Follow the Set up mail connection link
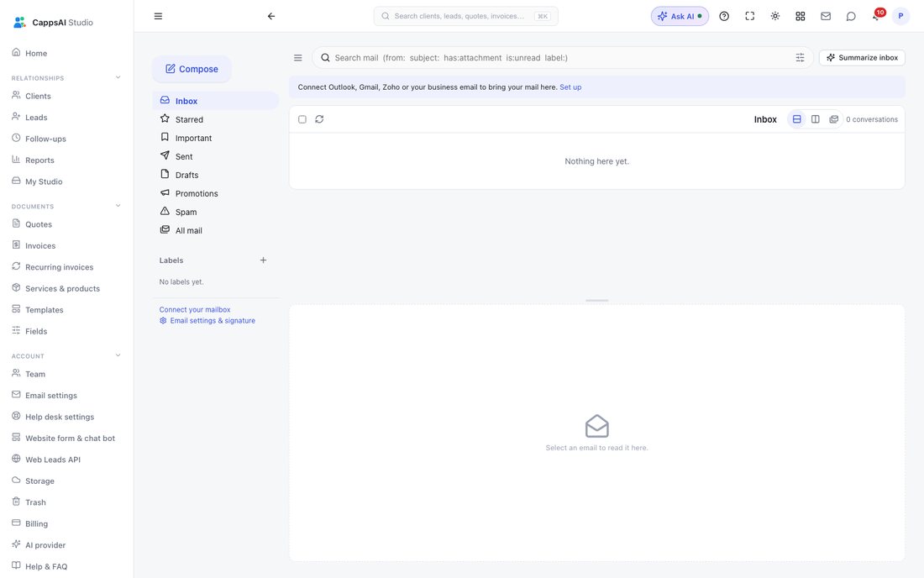 pyautogui.click(x=570, y=87)
